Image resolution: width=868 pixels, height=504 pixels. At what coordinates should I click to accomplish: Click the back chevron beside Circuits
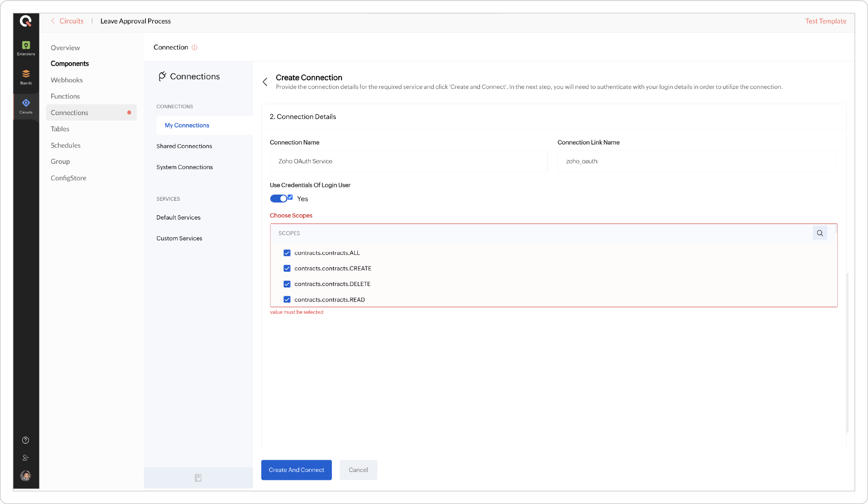click(x=53, y=21)
